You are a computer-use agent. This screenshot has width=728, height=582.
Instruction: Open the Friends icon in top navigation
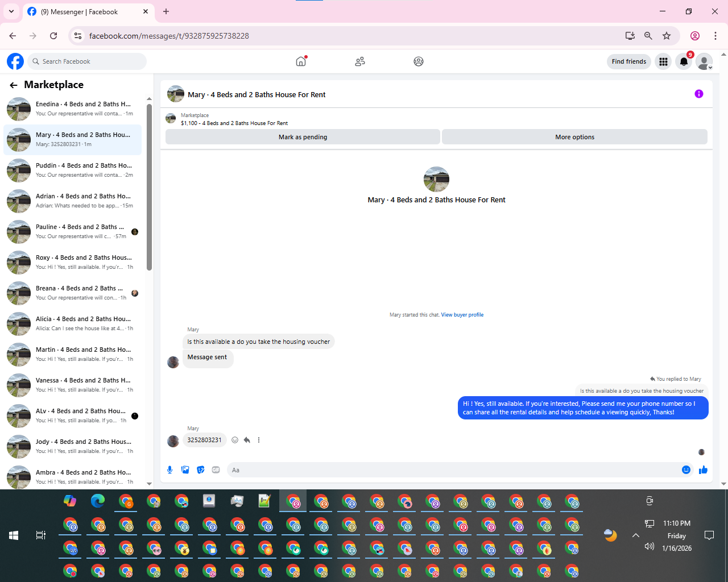pos(360,61)
